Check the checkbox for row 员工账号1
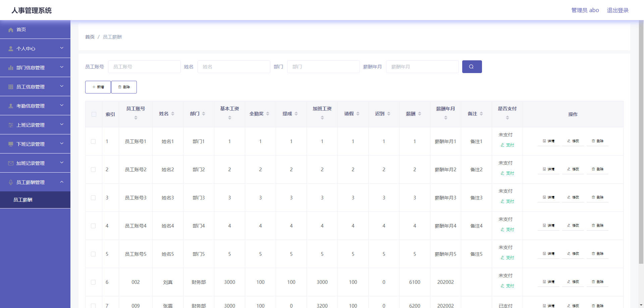 [93, 141]
